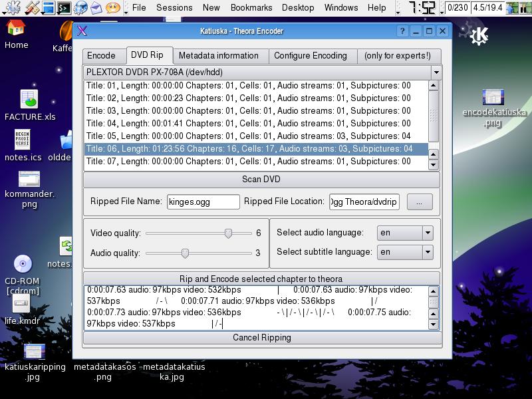The image size is (532, 399).
Task: Click the Ripped File Location input field
Action: pyautogui.click(x=364, y=202)
